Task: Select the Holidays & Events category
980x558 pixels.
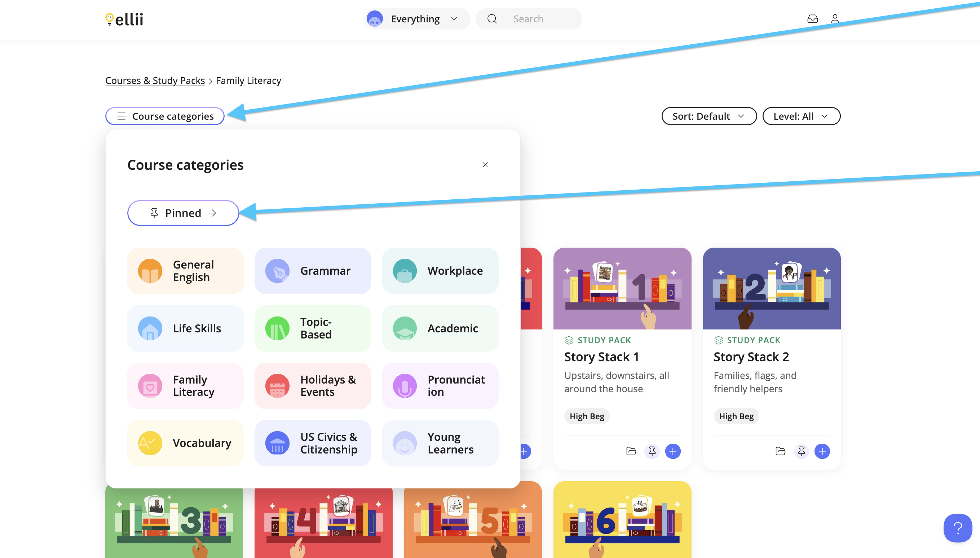Action: [312, 386]
